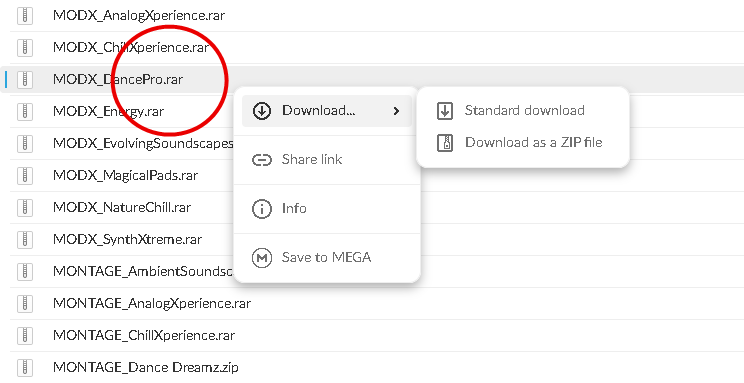Viewport: 744px width, 383px height.
Task: Select file MONTAGE_ChillXperience.rar
Action: 144,336
